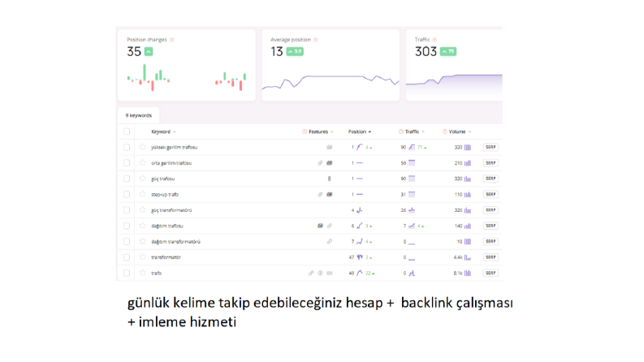Screen dimensions: 644x362
Task: Select the '9 keywords' tab
Action: tap(138, 115)
